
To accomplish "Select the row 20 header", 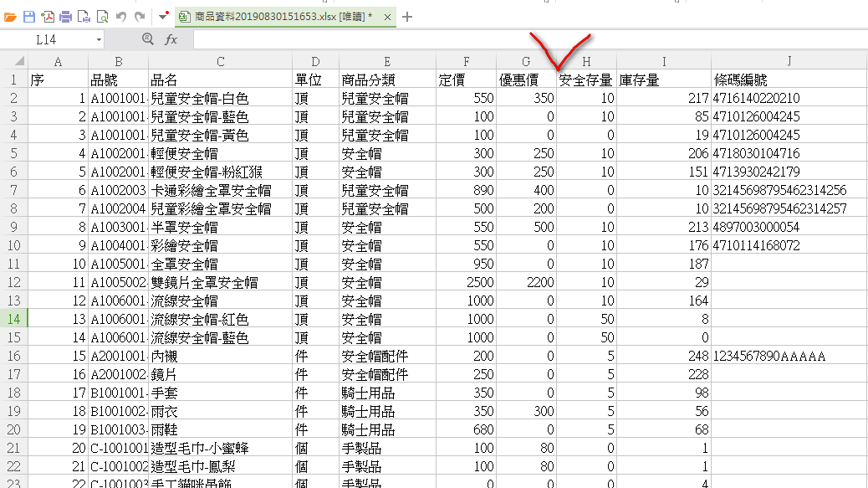I will click(14, 429).
